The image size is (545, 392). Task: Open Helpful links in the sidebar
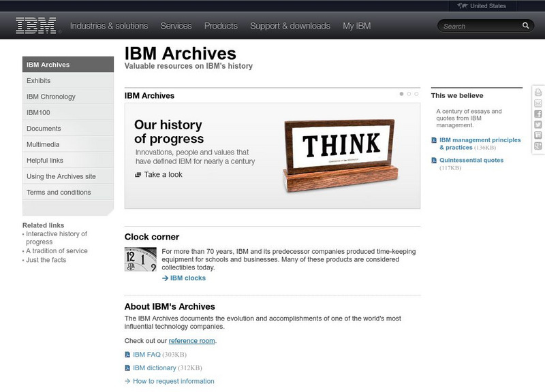(x=68, y=161)
